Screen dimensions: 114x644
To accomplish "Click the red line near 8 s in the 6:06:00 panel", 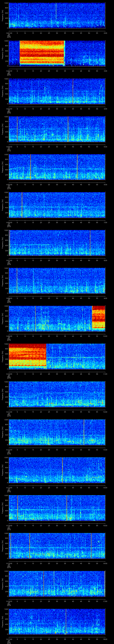I will pos(22,205).
